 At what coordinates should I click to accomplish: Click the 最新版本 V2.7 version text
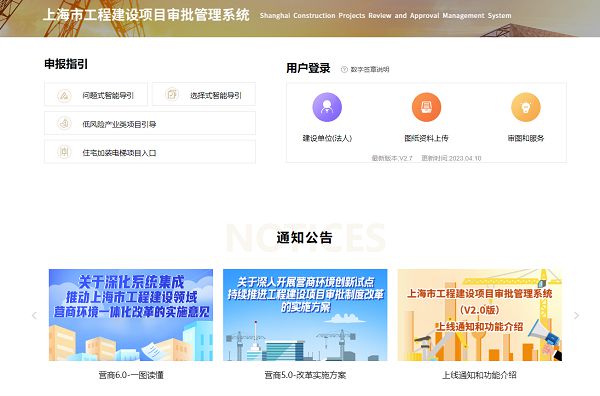392,158
